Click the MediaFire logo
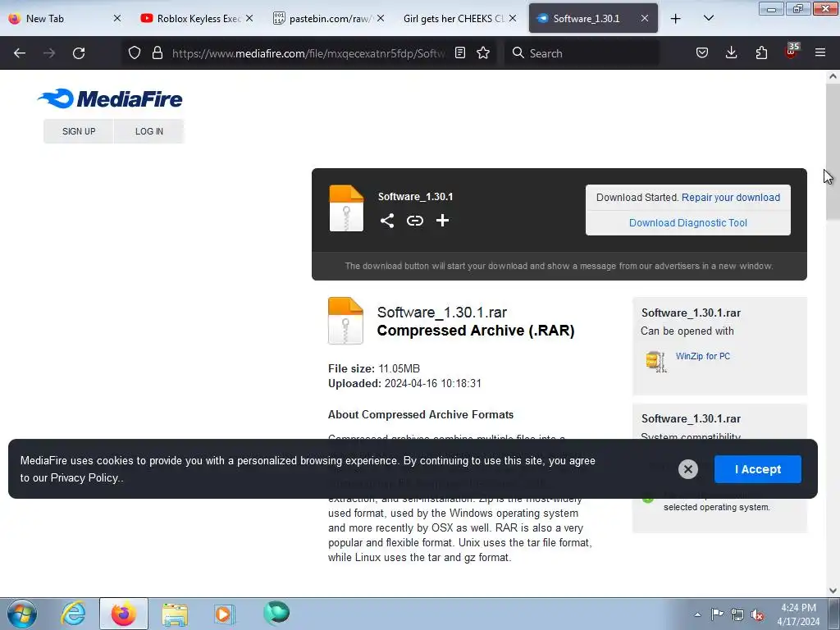 click(x=111, y=98)
